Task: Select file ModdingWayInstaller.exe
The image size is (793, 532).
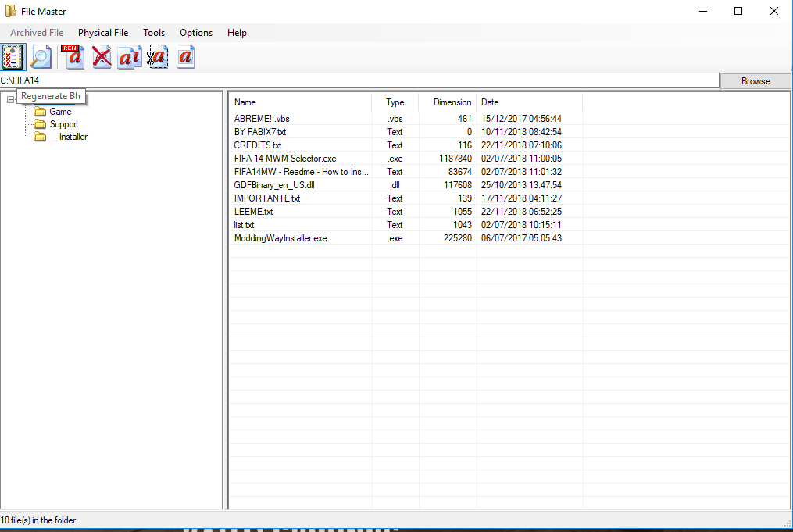Action: (x=280, y=238)
